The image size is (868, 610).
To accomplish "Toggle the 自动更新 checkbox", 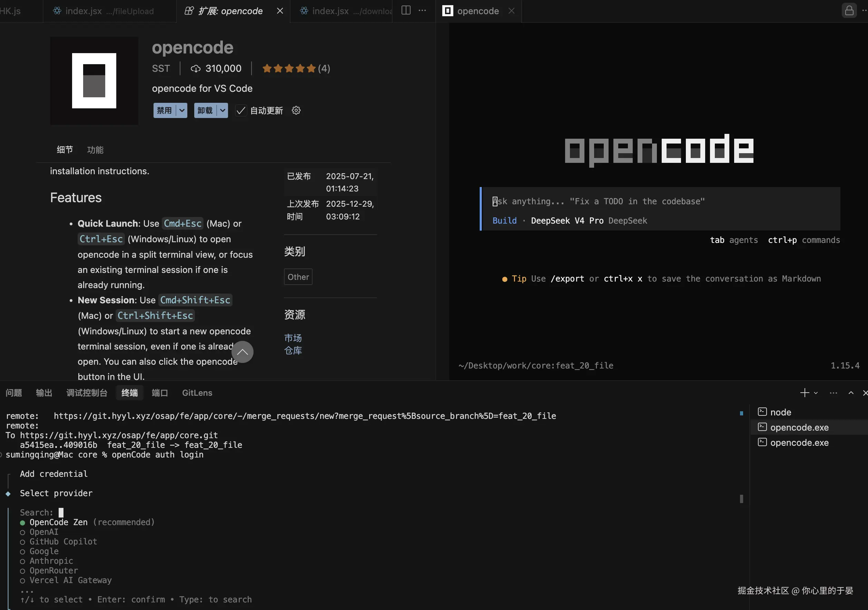I will 241,110.
